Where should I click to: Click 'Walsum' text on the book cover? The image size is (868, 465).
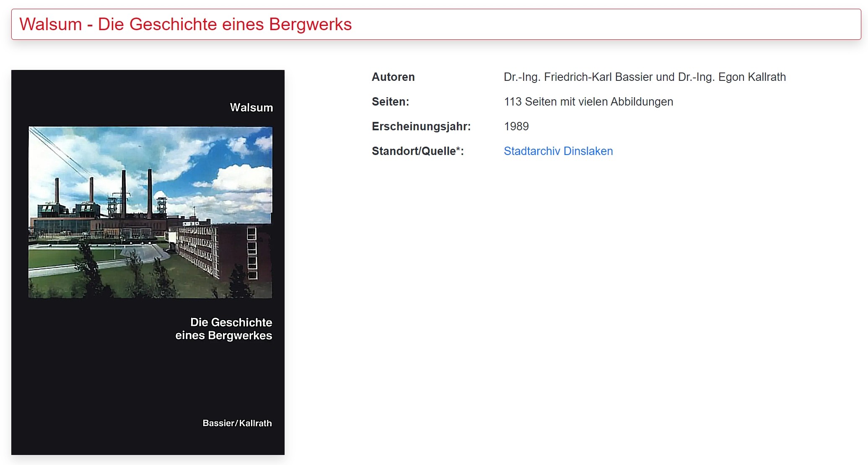click(x=251, y=108)
